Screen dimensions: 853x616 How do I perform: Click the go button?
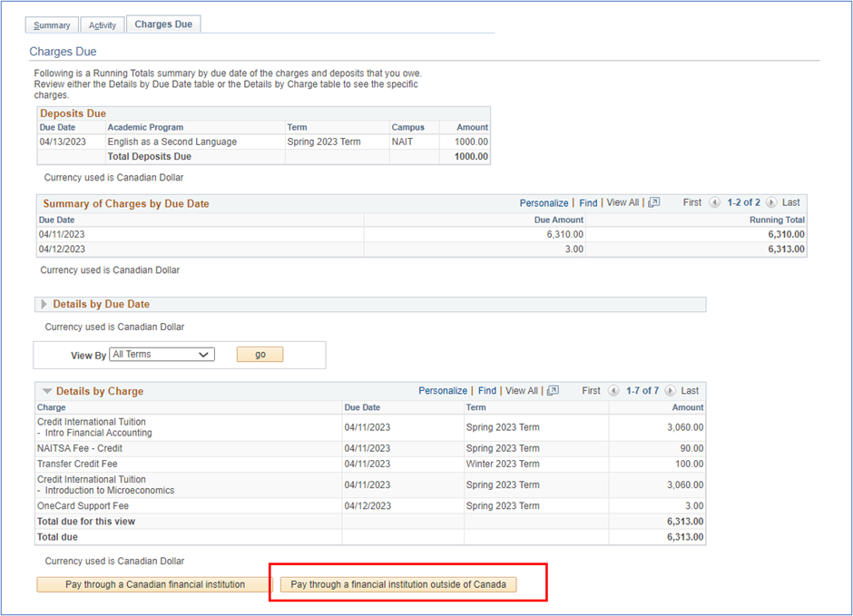tap(260, 355)
